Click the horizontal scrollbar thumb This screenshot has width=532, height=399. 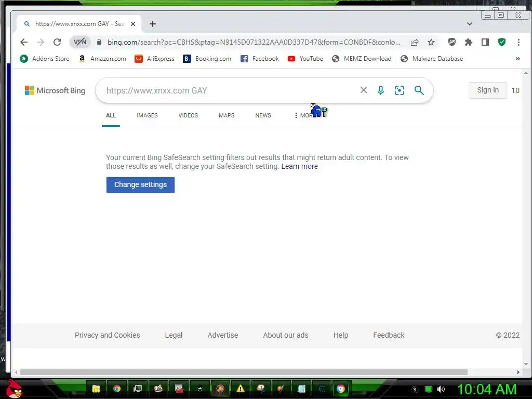pos(244,372)
